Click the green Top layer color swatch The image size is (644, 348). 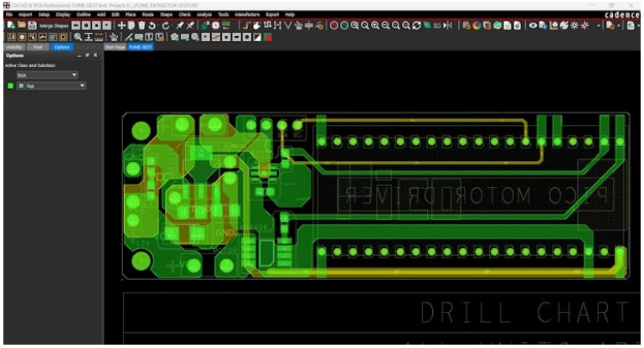tap(10, 86)
